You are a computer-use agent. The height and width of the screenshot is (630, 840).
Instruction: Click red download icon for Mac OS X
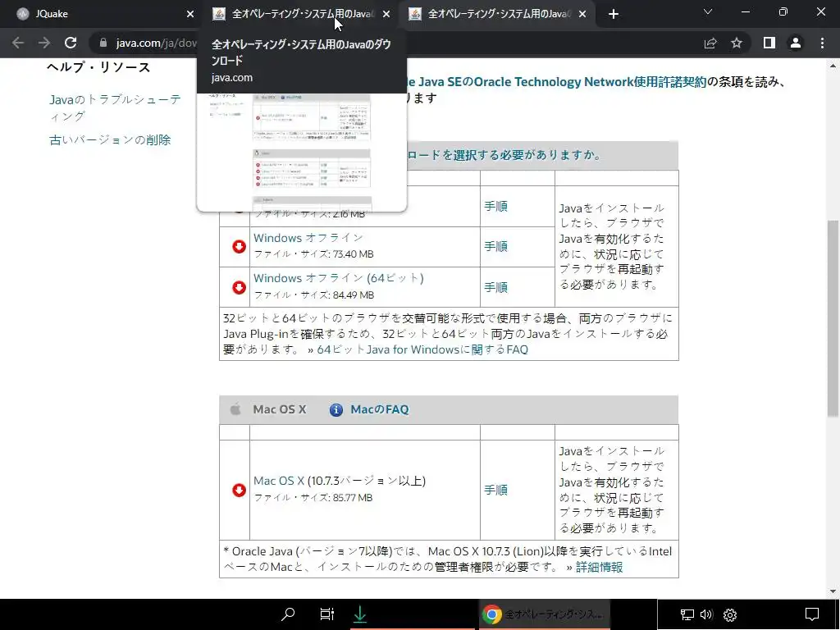coord(239,491)
